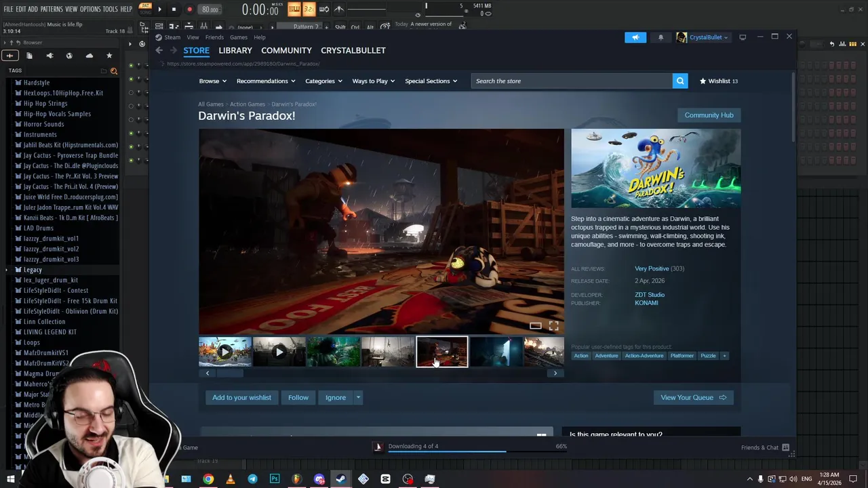Open FL Studio PATTERNS menu
868x488 pixels.
click(52, 9)
